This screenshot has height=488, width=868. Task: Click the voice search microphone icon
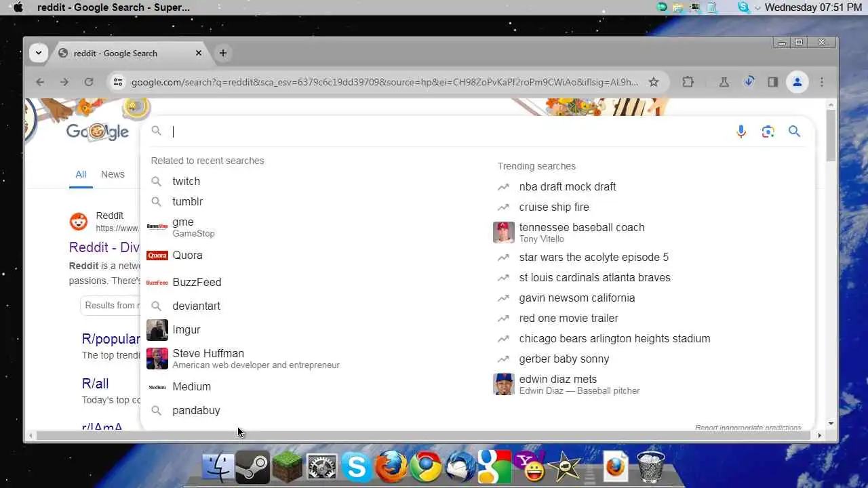coord(741,131)
